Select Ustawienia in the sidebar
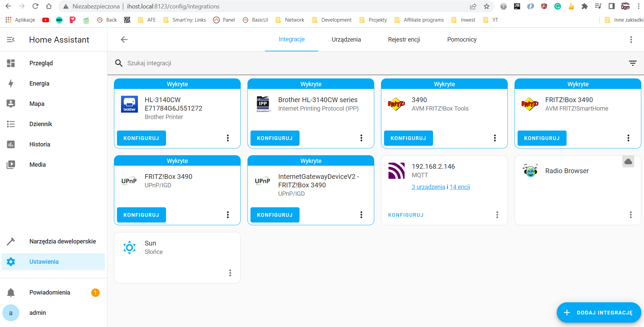 (x=53, y=262)
